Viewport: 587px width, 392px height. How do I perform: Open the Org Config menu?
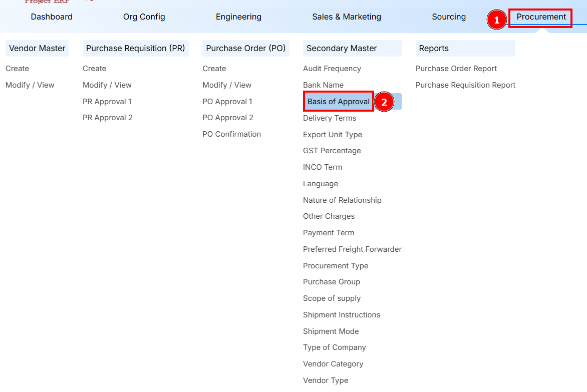point(144,17)
